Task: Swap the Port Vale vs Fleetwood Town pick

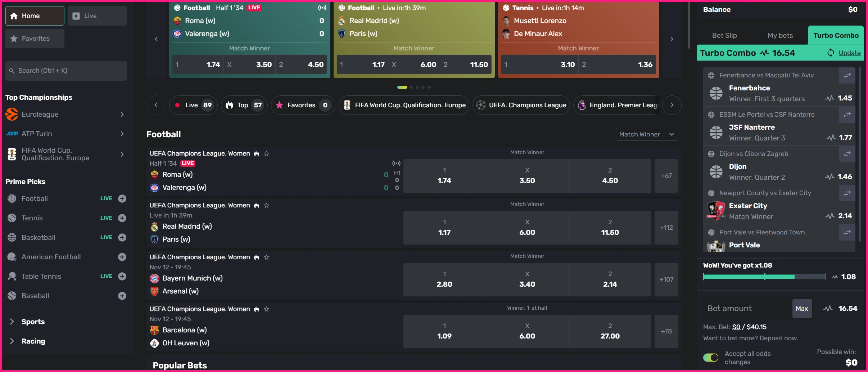Action: coord(847,232)
